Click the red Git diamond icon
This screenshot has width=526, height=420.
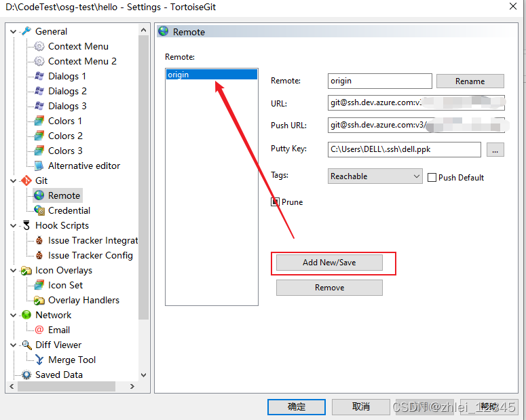click(26, 180)
